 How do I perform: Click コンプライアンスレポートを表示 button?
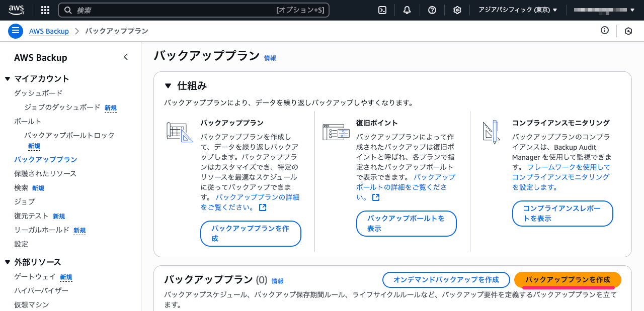562,214
